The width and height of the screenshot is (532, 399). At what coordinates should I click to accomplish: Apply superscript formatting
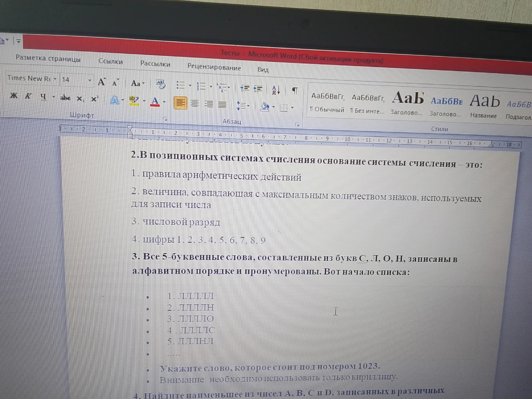[x=95, y=99]
